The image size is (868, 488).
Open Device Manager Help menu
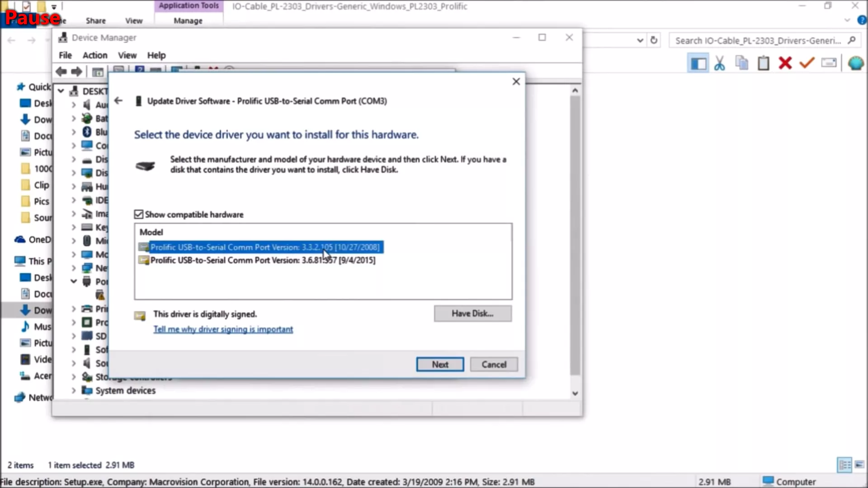click(156, 55)
